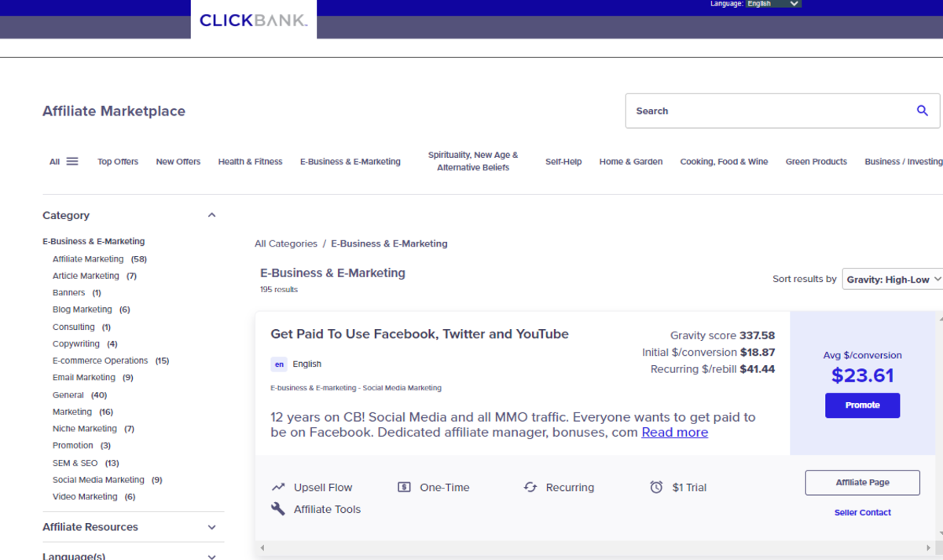Image resolution: width=943 pixels, height=560 pixels.
Task: Collapse the Category panel chevron
Action: pyautogui.click(x=211, y=214)
